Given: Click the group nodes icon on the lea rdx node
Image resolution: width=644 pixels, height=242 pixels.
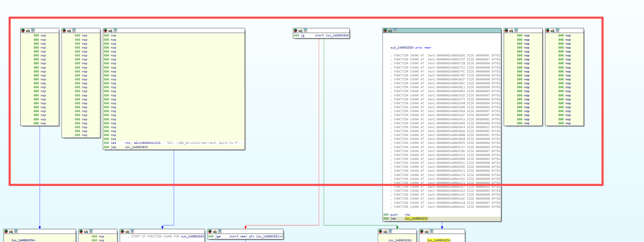Looking at the screenshot, I should 115,31.
